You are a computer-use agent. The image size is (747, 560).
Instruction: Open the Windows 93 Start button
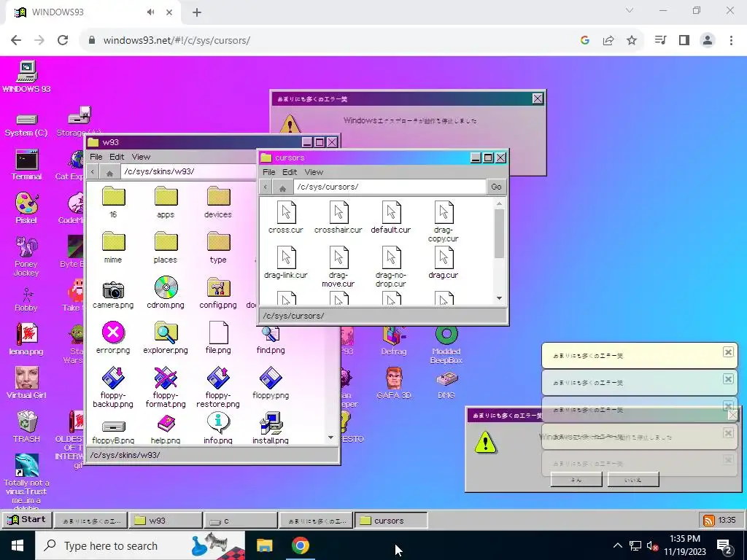tap(26, 519)
